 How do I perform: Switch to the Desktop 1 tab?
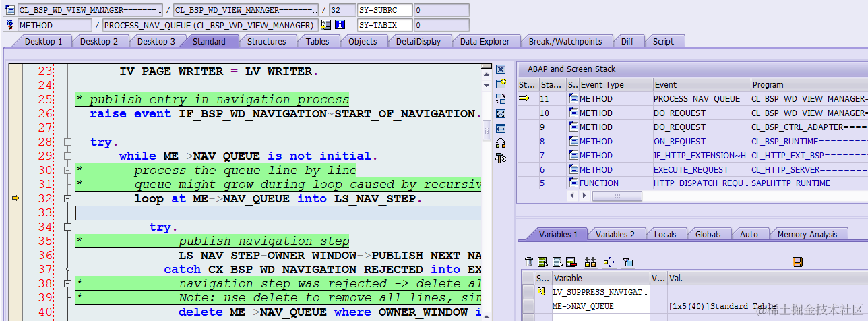coord(43,41)
